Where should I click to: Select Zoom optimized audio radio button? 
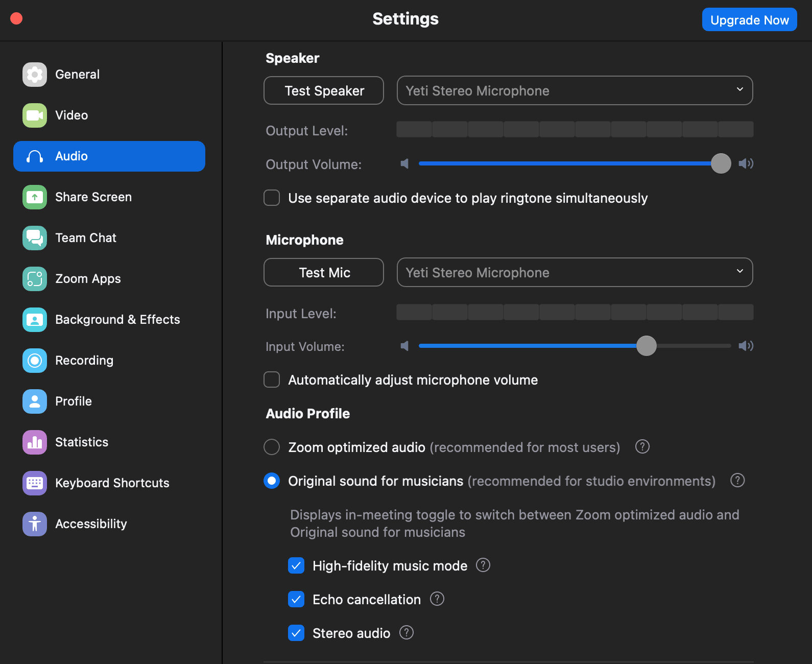point(272,447)
